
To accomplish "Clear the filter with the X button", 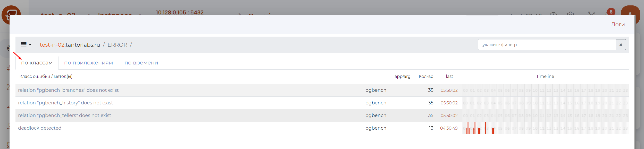I will (621, 45).
